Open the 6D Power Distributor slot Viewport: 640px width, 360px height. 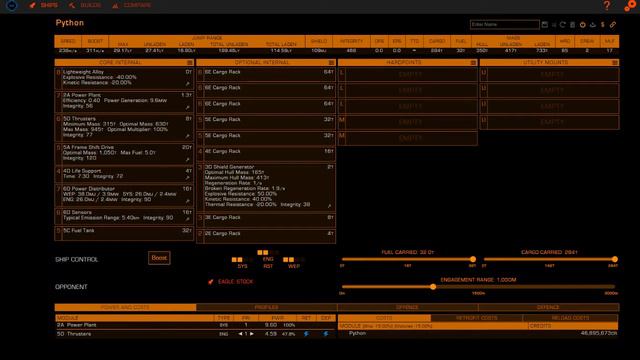click(124, 195)
